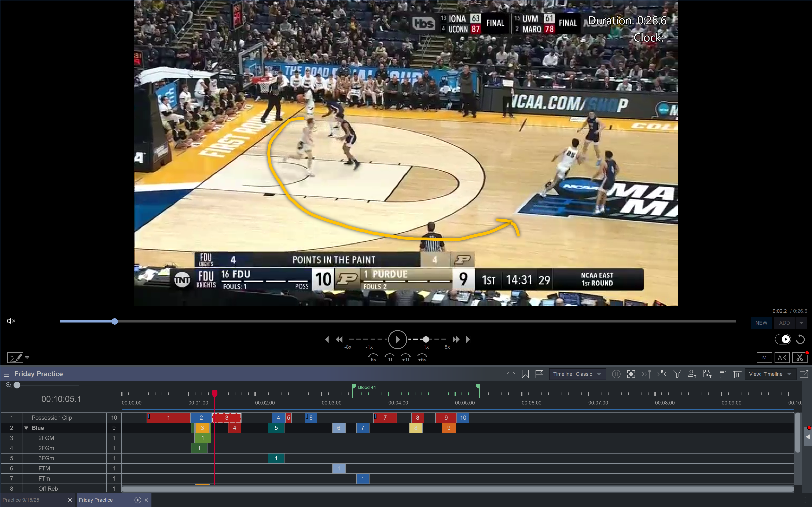The width and height of the screenshot is (812, 507).
Task: Click the trash delete icon in timeline toolbar
Action: coord(737,374)
